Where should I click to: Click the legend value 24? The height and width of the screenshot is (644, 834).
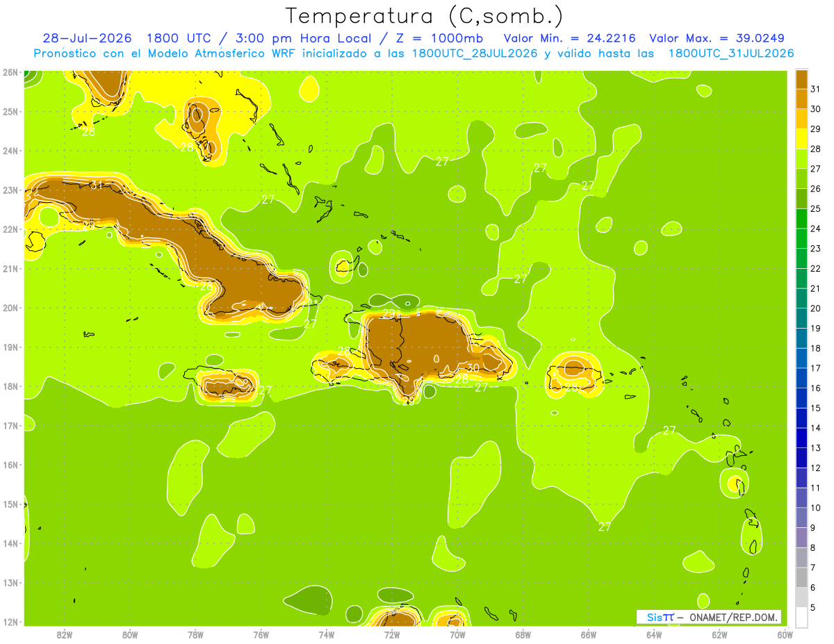(816, 229)
